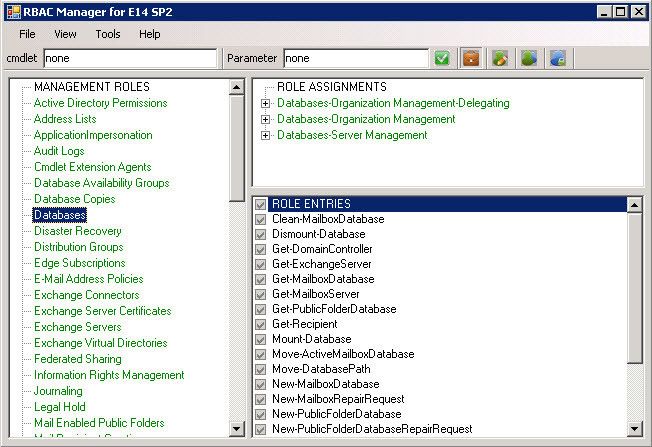The height and width of the screenshot is (447, 652).
Task: Toggle the Clean-MailboxDatabase checkbox
Action: [261, 219]
